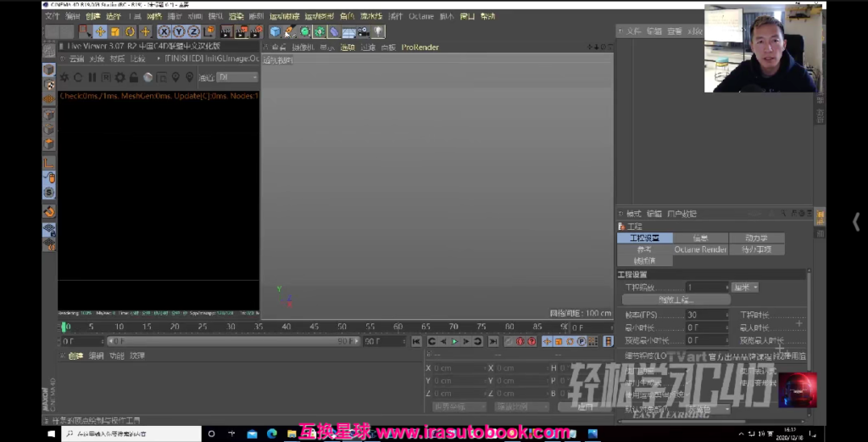Open the 文件 menu in main menu bar
The width and height of the screenshot is (868, 442).
point(52,16)
